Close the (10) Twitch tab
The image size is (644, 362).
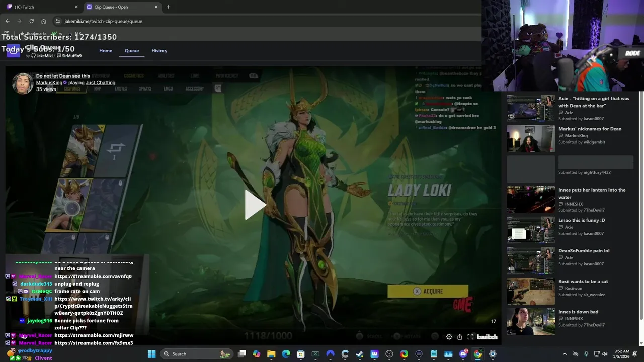tap(76, 7)
